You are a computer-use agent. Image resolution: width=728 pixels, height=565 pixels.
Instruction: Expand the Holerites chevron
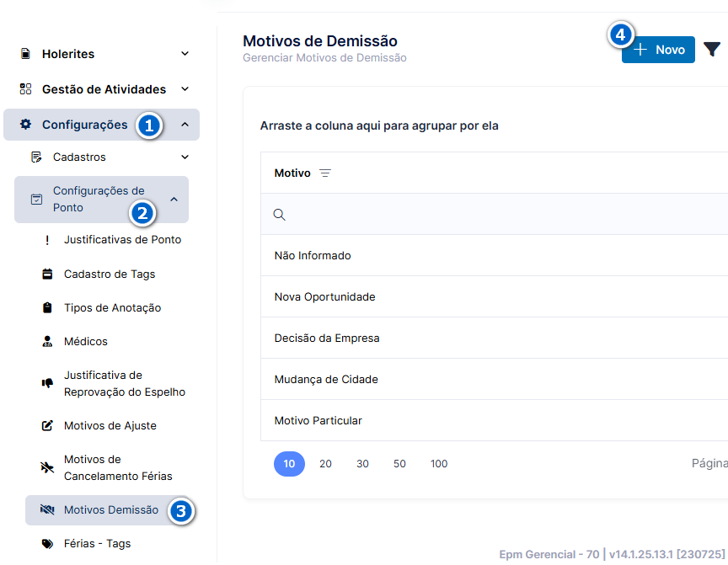pyautogui.click(x=185, y=54)
